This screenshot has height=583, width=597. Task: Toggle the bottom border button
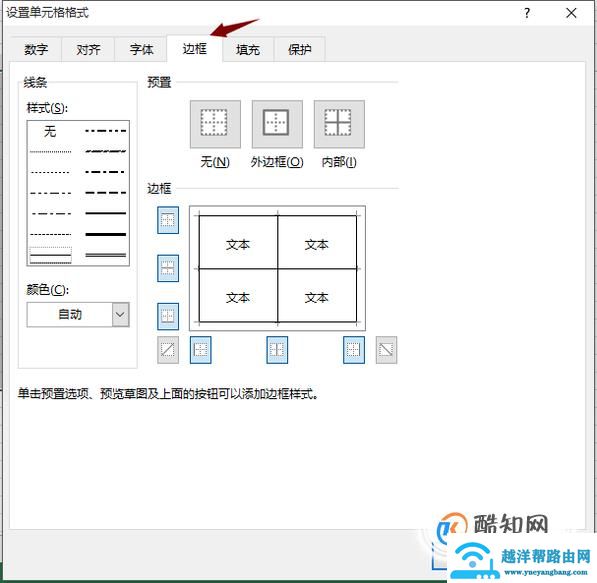168,316
